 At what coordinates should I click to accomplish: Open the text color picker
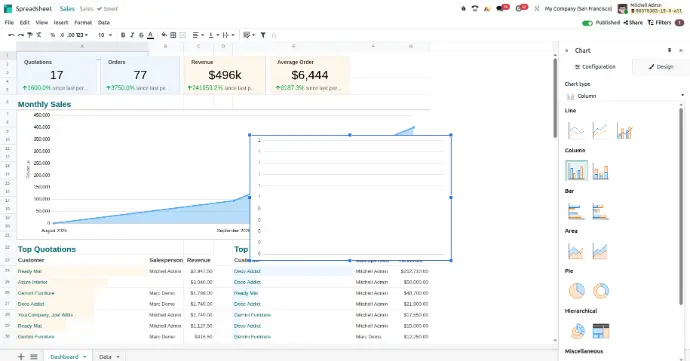coord(150,35)
